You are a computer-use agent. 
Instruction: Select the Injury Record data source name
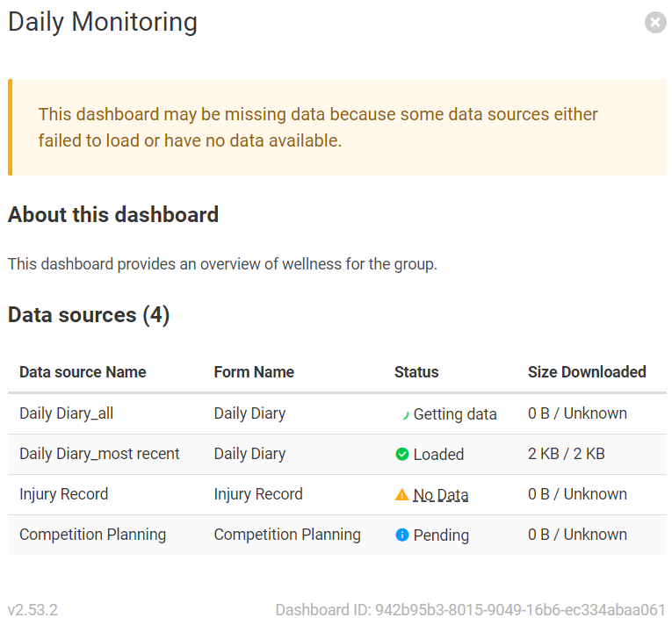click(x=64, y=494)
